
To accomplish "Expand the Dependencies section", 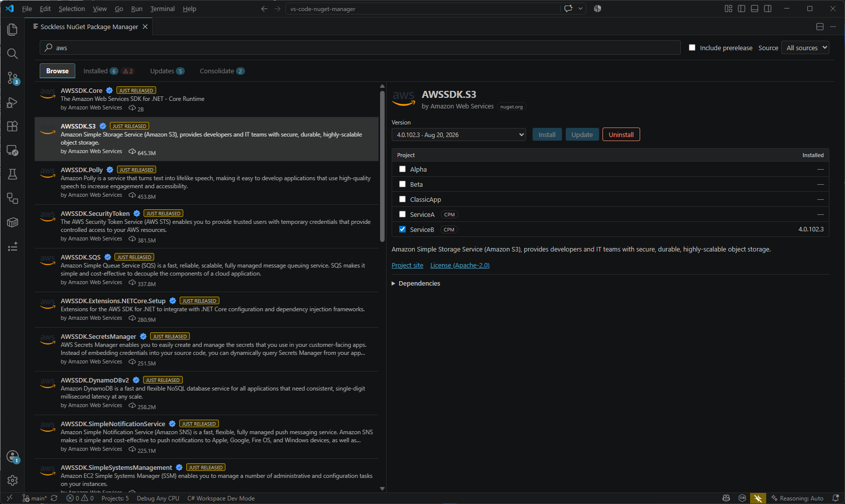I will [416, 284].
